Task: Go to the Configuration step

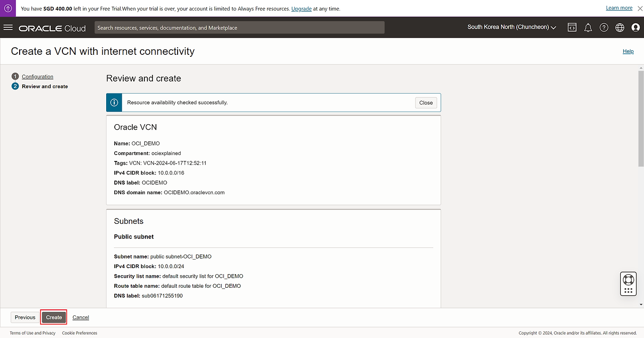Action: [x=37, y=76]
